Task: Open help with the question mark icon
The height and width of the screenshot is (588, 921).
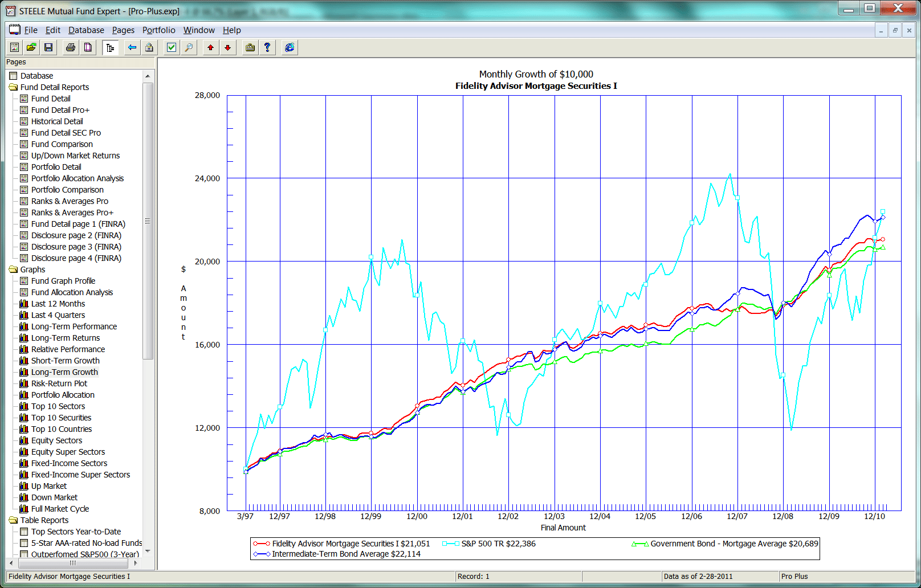Action: [x=267, y=47]
